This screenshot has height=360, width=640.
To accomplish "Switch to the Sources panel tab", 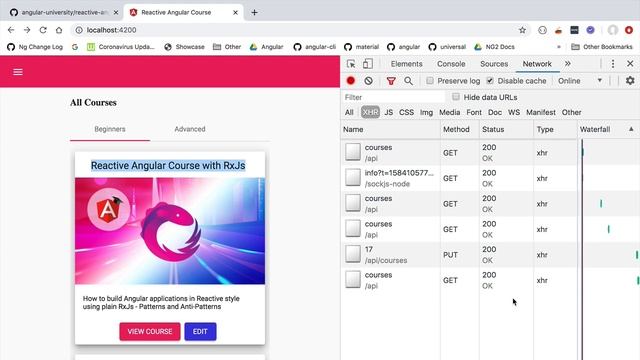I will 494,64.
